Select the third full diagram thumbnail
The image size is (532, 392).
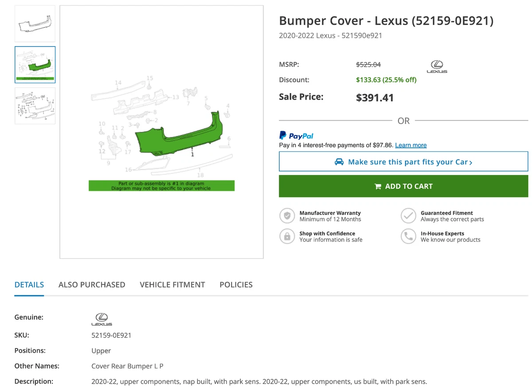tap(35, 105)
